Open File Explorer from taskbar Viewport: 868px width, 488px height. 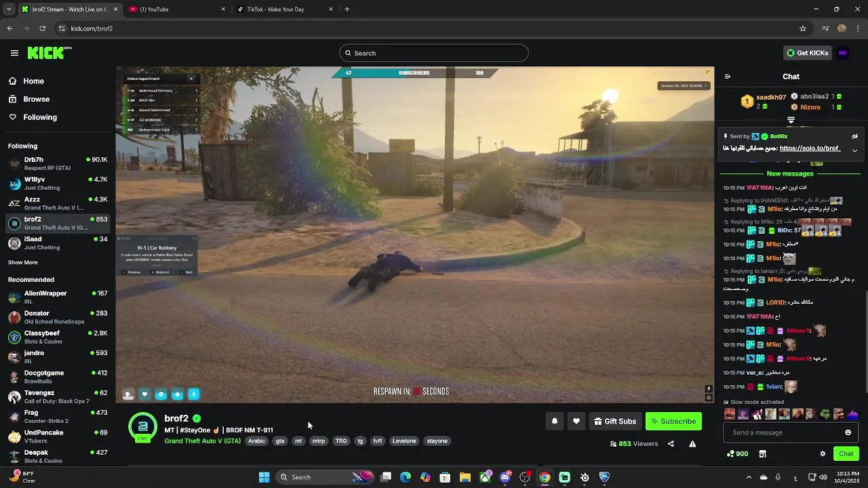[x=465, y=477]
